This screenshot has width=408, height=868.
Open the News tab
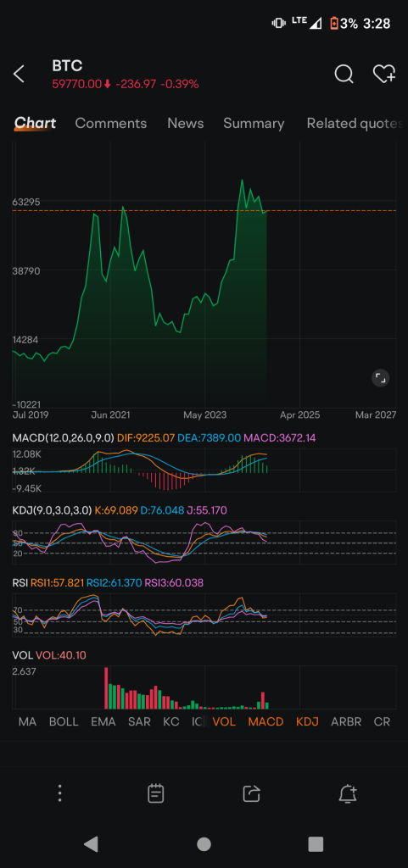186,123
